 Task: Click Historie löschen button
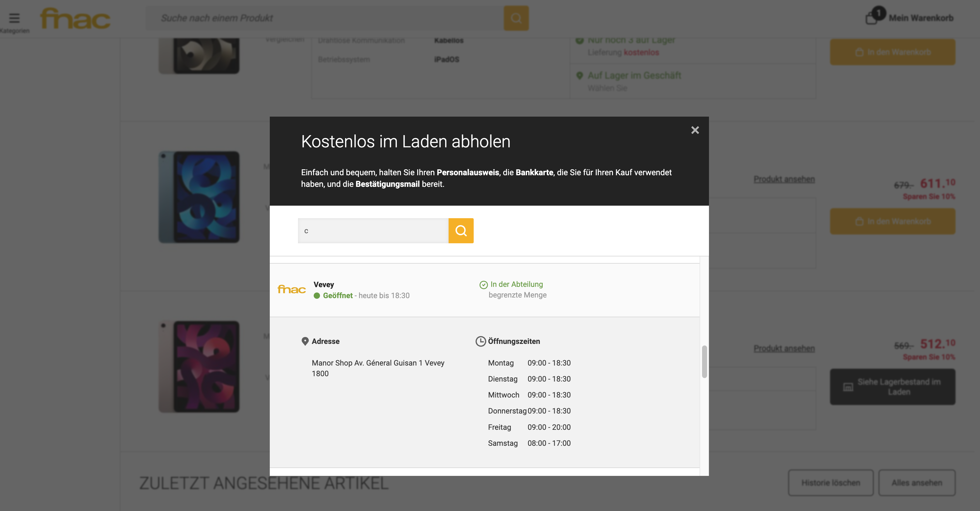tap(830, 482)
